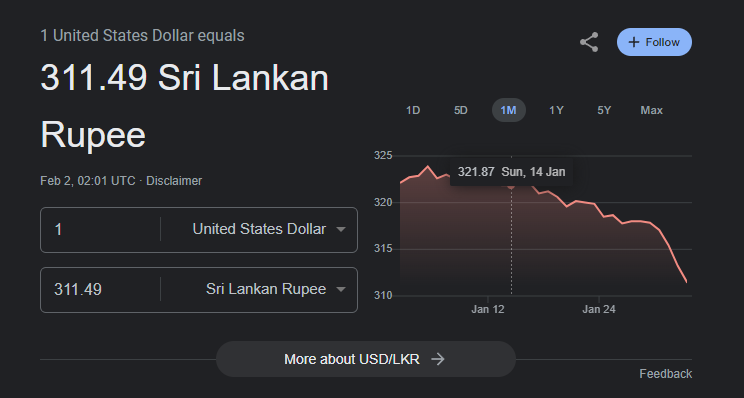The width and height of the screenshot is (744, 398).
Task: Open United States Dollar currency dropdown arrow
Action: click(x=340, y=229)
